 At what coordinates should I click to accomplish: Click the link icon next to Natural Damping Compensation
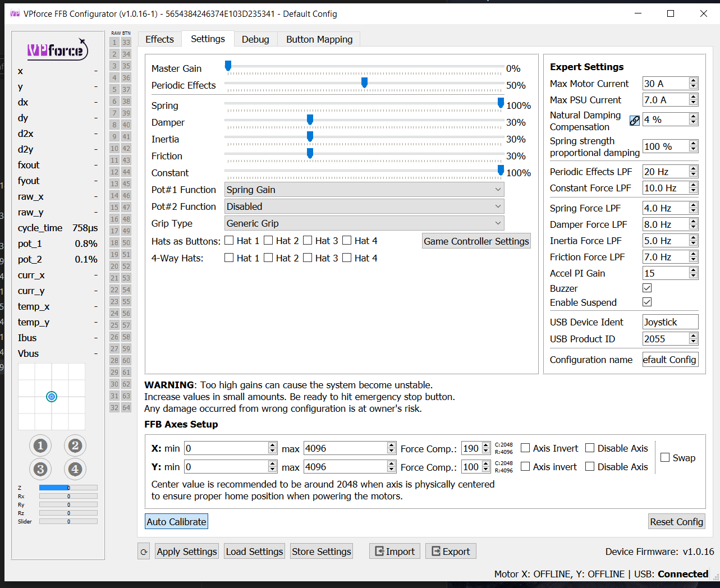(x=634, y=121)
